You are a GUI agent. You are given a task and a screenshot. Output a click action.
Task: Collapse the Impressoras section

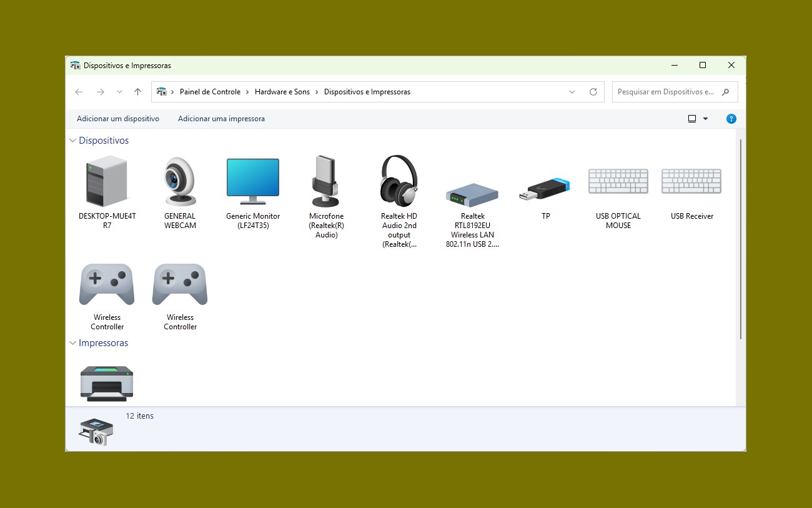72,342
